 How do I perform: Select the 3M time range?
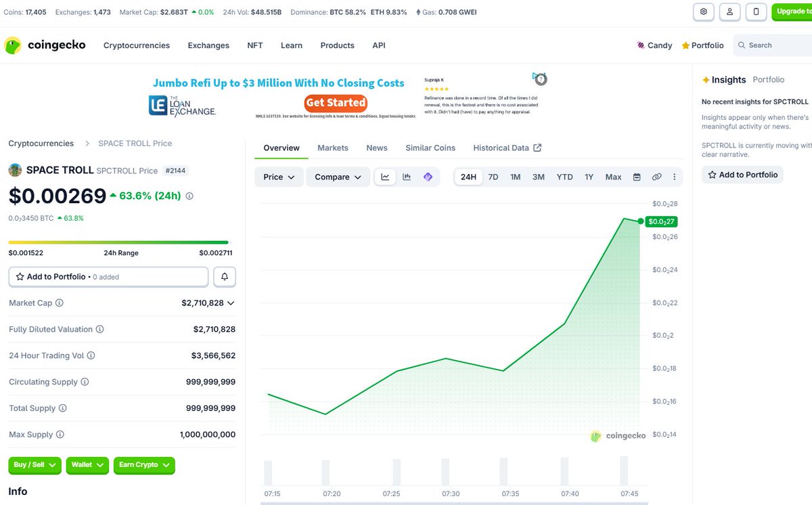pos(539,177)
